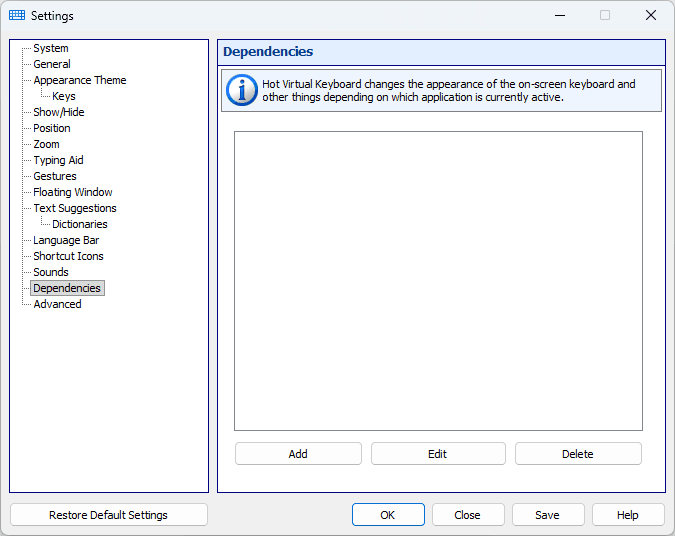Open Floating Window settings
675x536 pixels.
tap(73, 192)
